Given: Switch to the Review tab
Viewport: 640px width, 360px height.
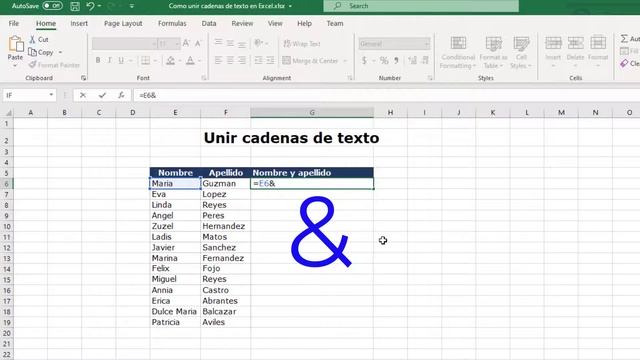Looking at the screenshot, I should coord(242,23).
